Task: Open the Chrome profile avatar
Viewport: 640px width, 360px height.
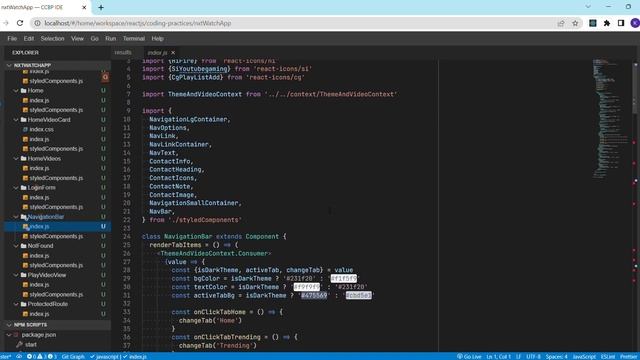Action: tap(635, 23)
